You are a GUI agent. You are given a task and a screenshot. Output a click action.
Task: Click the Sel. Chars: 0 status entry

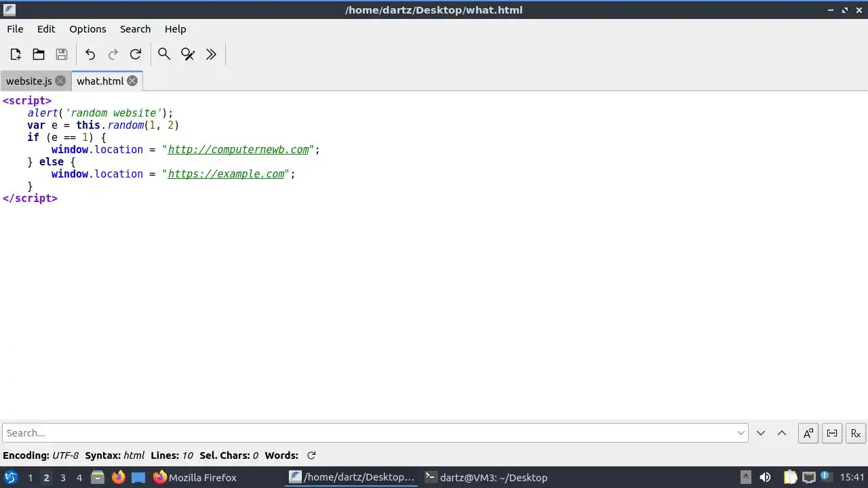229,455
